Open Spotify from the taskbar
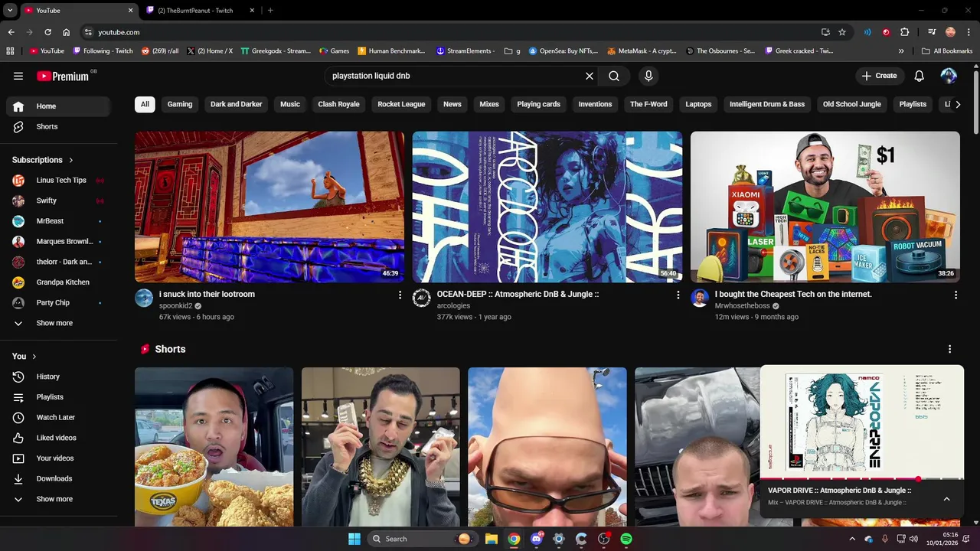Screen dimensions: 980x551 click(x=626, y=539)
